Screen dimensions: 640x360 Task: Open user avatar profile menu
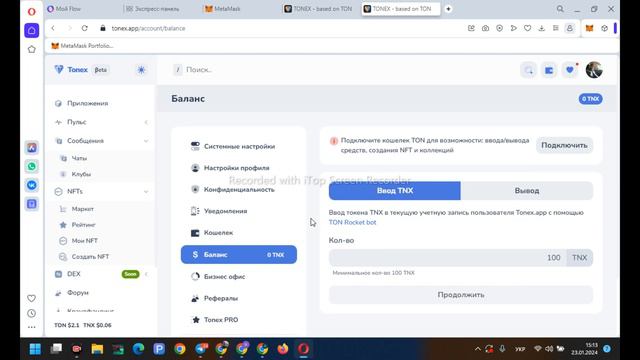tap(594, 70)
